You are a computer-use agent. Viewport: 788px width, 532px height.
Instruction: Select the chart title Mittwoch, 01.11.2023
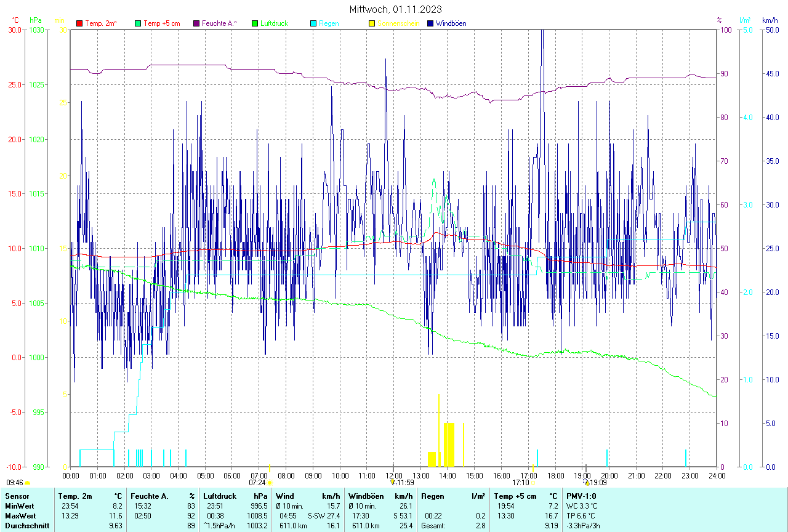[x=395, y=9]
